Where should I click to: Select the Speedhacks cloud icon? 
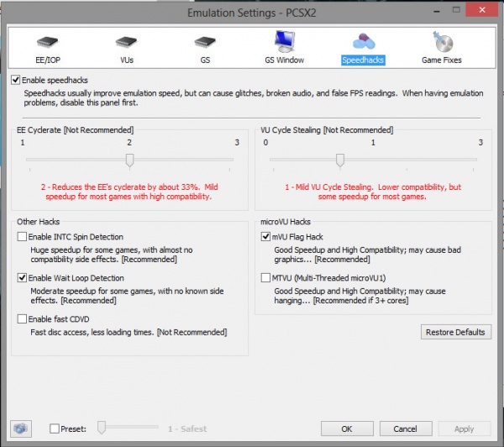coord(363,41)
